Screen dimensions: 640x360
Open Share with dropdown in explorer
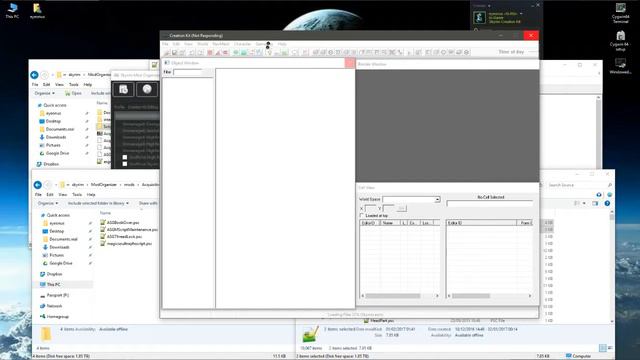[x=148, y=203]
